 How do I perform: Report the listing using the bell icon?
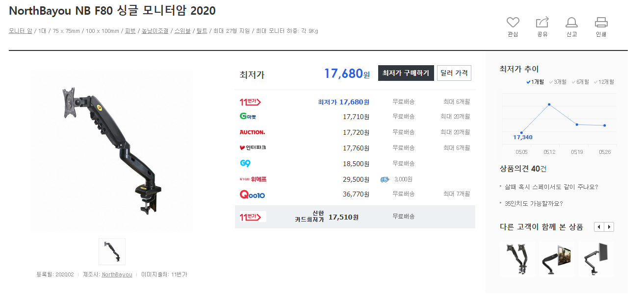pyautogui.click(x=571, y=23)
